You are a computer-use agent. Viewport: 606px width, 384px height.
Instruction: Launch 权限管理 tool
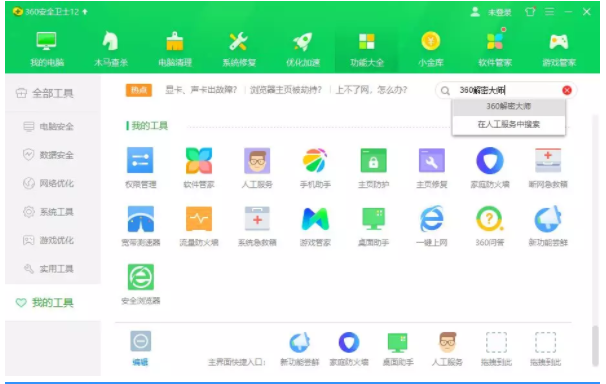pyautogui.click(x=140, y=167)
